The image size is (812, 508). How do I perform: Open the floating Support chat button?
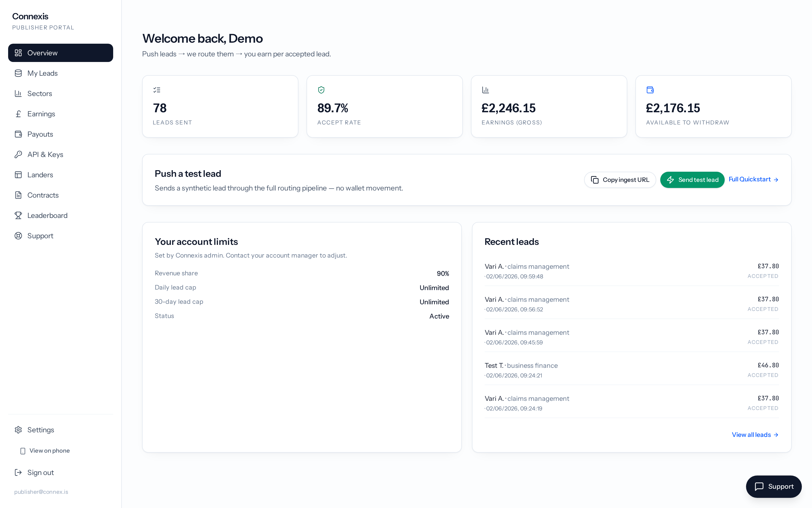pos(774,486)
